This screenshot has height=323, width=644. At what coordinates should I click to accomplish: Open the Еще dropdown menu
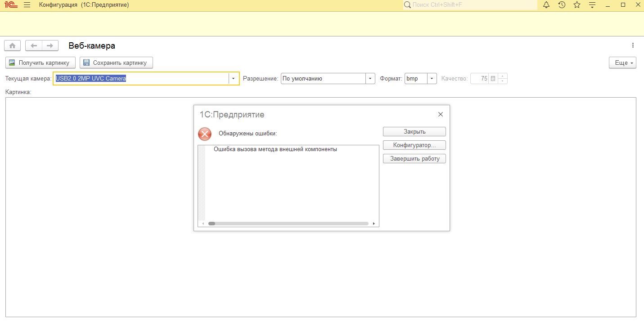coord(622,63)
